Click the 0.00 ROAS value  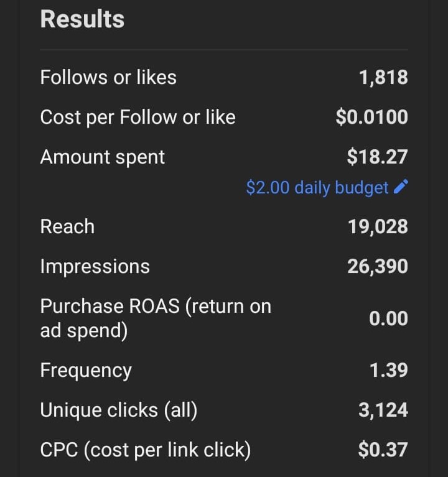tap(388, 318)
